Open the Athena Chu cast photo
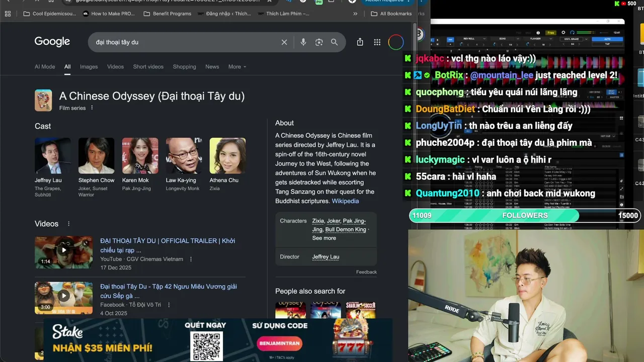 [228, 156]
